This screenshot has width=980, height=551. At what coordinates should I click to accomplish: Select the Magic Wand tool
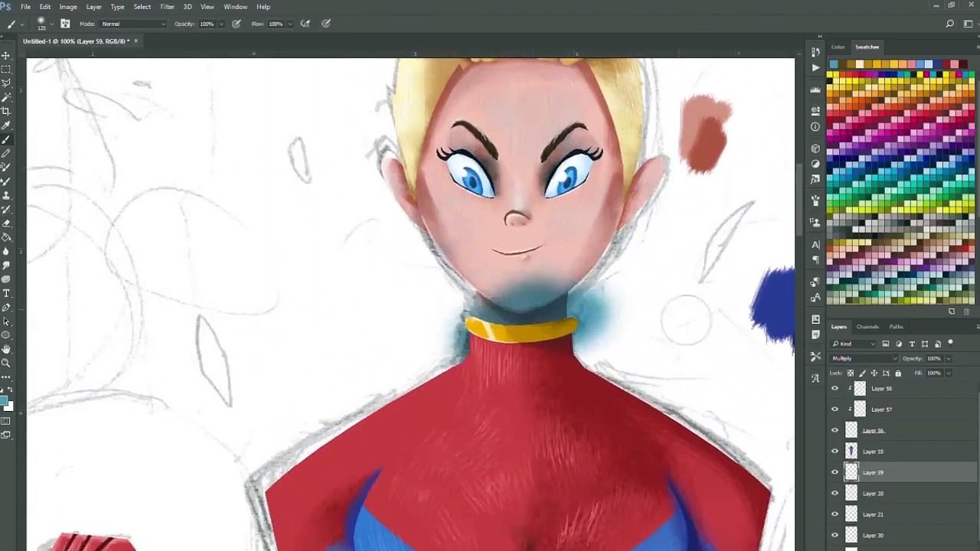6,97
